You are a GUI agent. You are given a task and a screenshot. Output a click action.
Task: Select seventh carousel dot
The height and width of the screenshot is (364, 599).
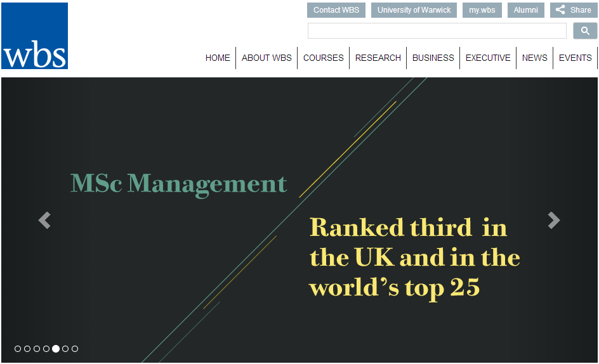75,349
